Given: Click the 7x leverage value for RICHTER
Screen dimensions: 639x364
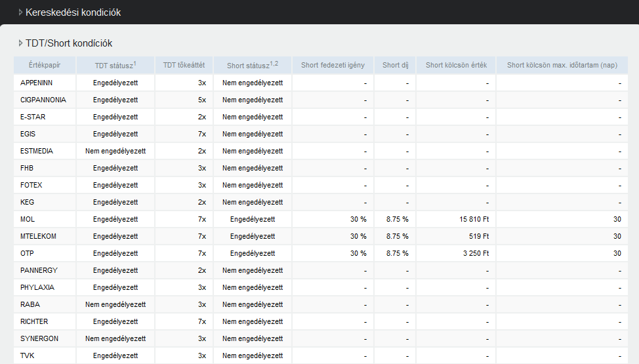Looking at the screenshot, I should coord(202,322).
